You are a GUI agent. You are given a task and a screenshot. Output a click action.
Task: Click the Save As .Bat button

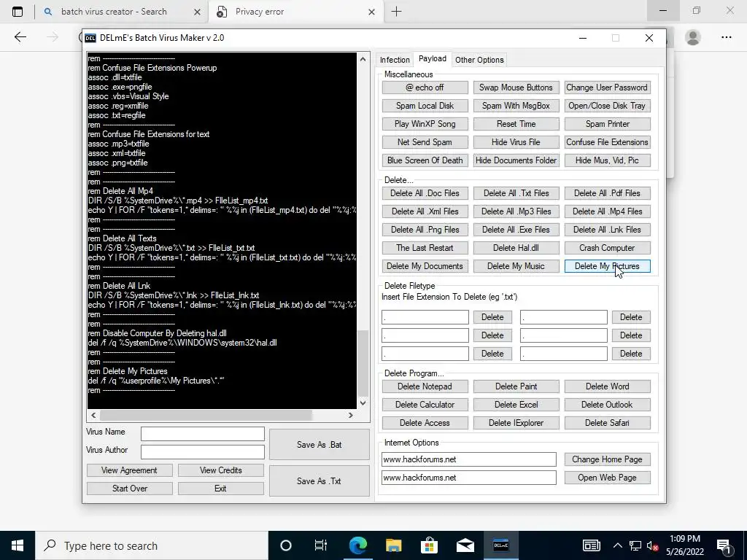320,445
